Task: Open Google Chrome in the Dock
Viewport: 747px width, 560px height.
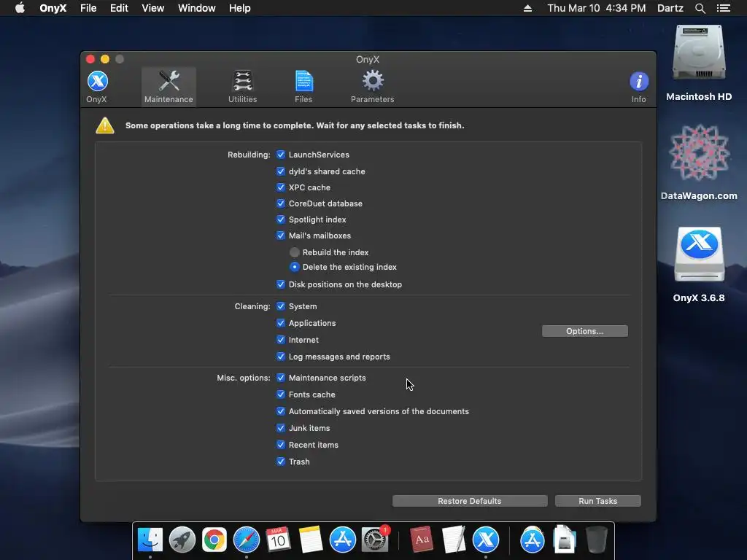Action: pyautogui.click(x=214, y=540)
